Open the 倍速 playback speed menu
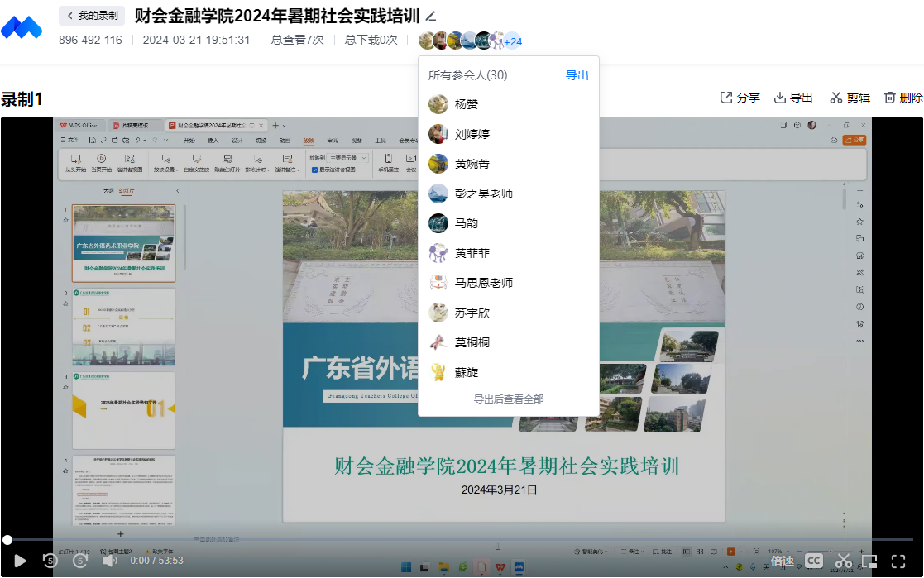Screen dimensions: 924x578 (x=783, y=561)
